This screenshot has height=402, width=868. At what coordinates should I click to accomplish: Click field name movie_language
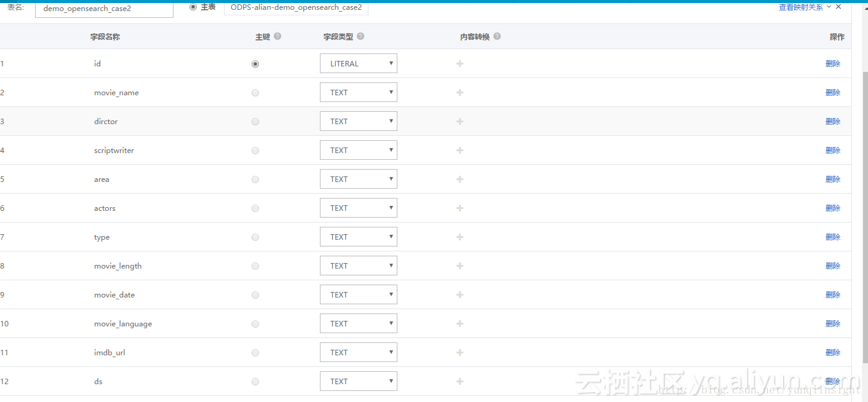[123, 324]
